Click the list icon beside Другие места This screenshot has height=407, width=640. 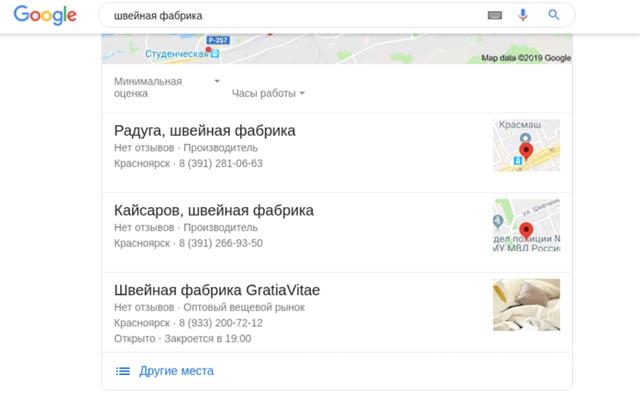123,371
